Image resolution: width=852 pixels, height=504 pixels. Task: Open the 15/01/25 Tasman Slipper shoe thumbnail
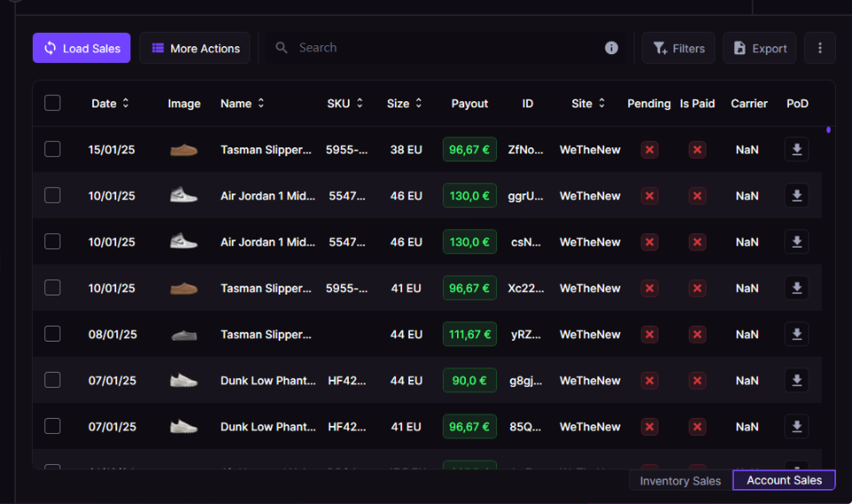(184, 150)
